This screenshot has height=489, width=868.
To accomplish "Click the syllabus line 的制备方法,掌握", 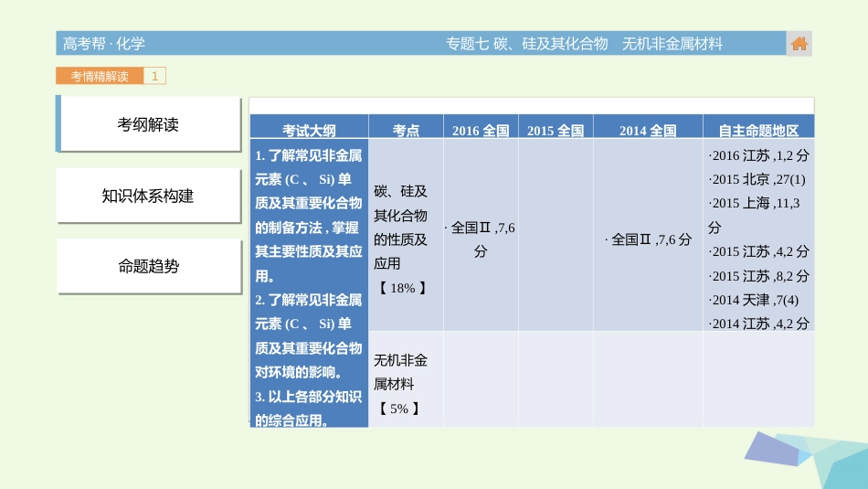I will point(307,228).
